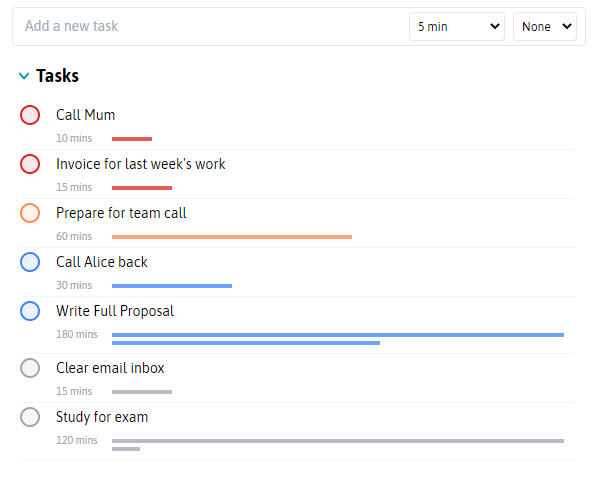
Task: Click the 30 mins label under Call Alice back
Action: [x=74, y=285]
